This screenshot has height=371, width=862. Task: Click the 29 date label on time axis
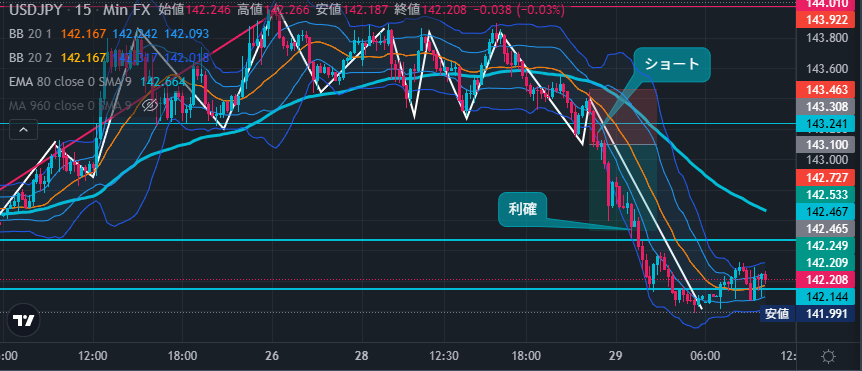[x=616, y=356]
